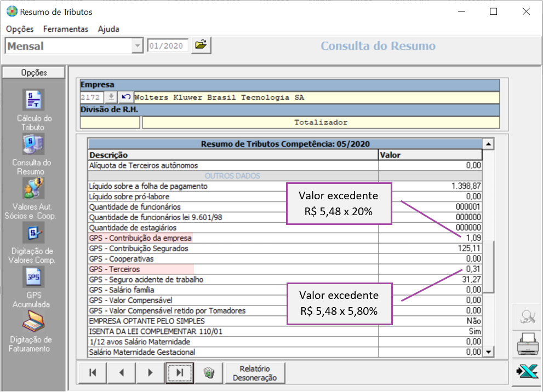Go to the first record

click(93, 373)
